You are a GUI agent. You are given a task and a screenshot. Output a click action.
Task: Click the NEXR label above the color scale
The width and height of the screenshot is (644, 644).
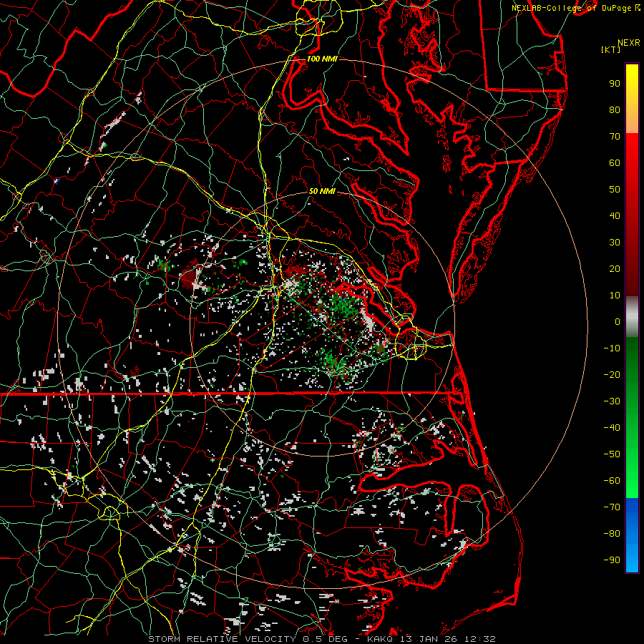[x=629, y=43]
